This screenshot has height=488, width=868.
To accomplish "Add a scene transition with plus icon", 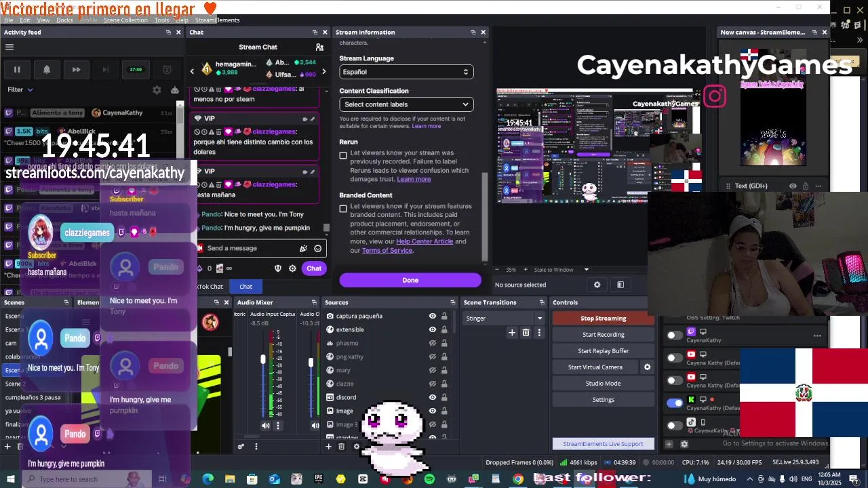I will [512, 332].
